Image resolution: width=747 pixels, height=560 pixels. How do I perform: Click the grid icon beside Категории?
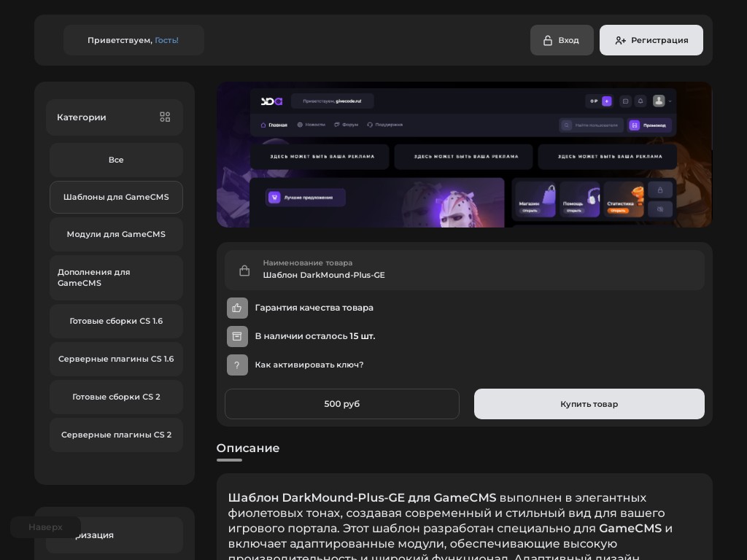point(165,117)
